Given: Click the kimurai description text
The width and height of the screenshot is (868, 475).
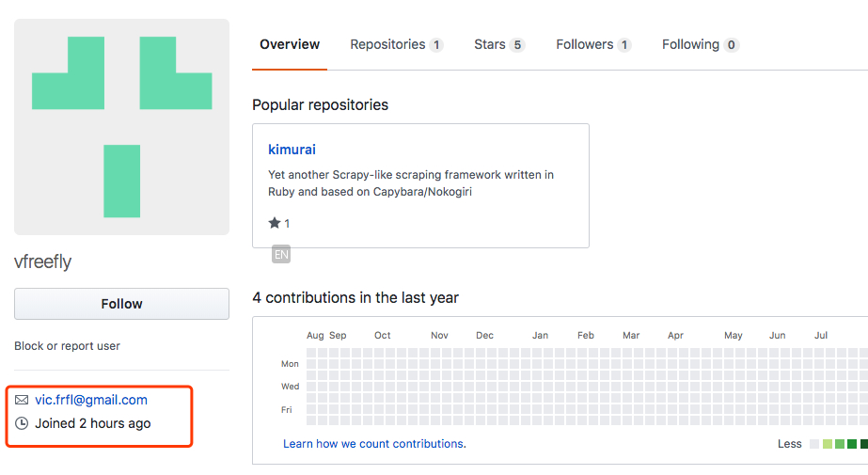Looking at the screenshot, I should pyautogui.click(x=411, y=183).
